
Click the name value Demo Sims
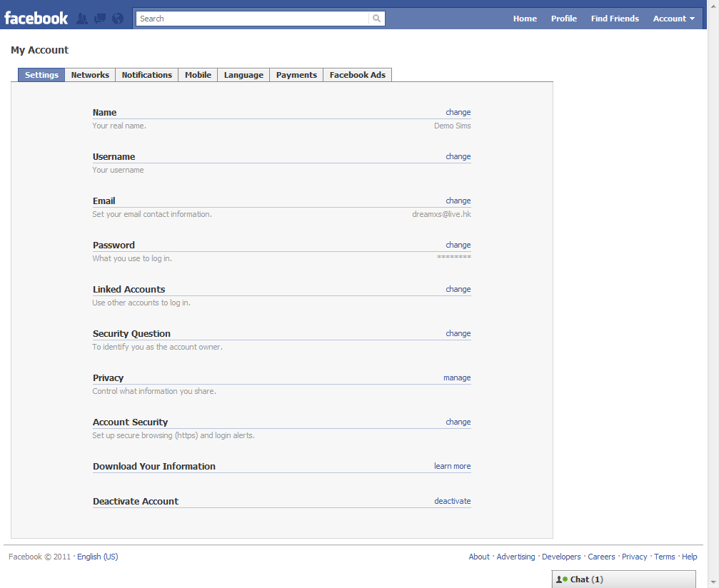(453, 126)
